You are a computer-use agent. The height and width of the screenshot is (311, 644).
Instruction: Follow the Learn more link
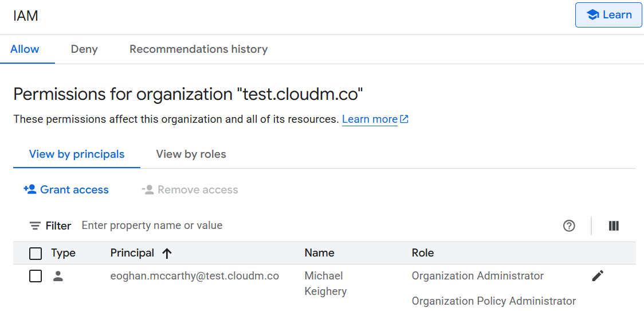pos(375,119)
